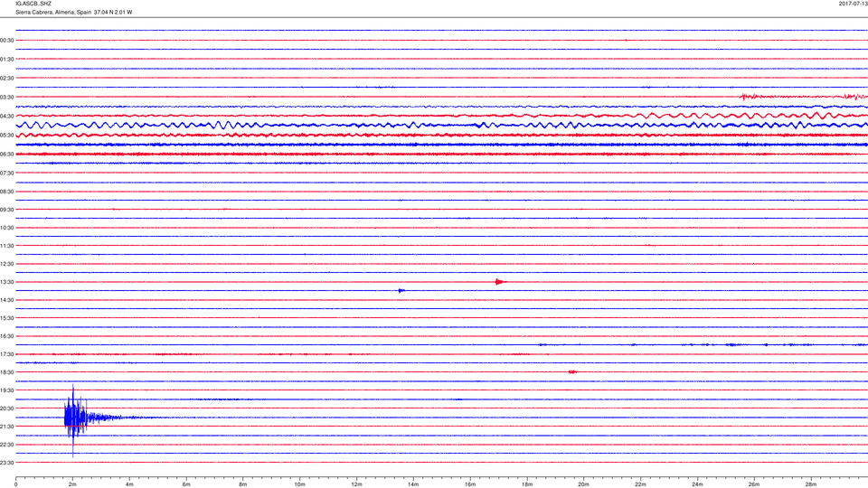Select the 18:30 time label

point(7,372)
